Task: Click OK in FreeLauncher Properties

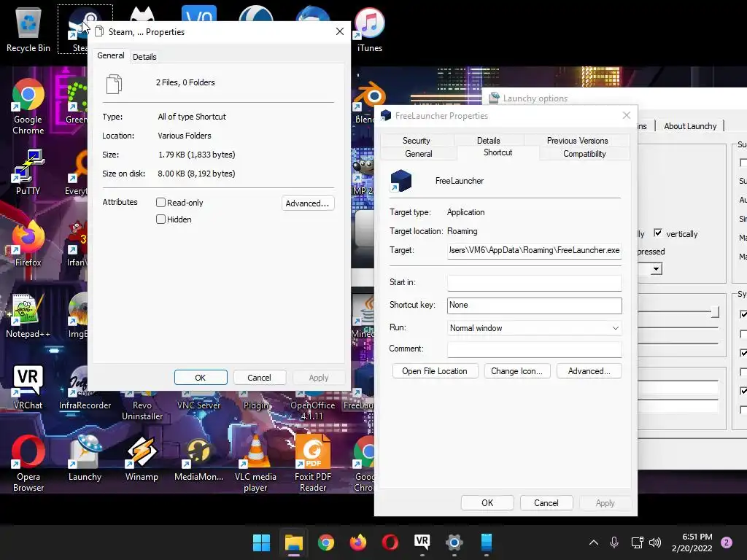Action: pyautogui.click(x=487, y=503)
